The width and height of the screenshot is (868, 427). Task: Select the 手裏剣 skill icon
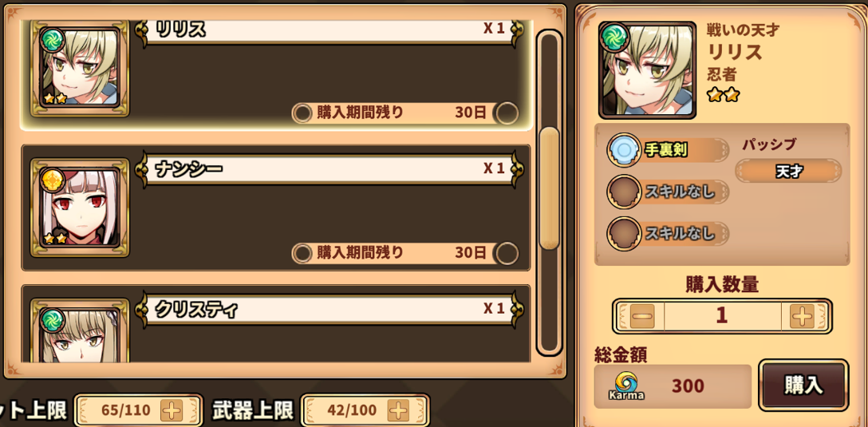(625, 149)
